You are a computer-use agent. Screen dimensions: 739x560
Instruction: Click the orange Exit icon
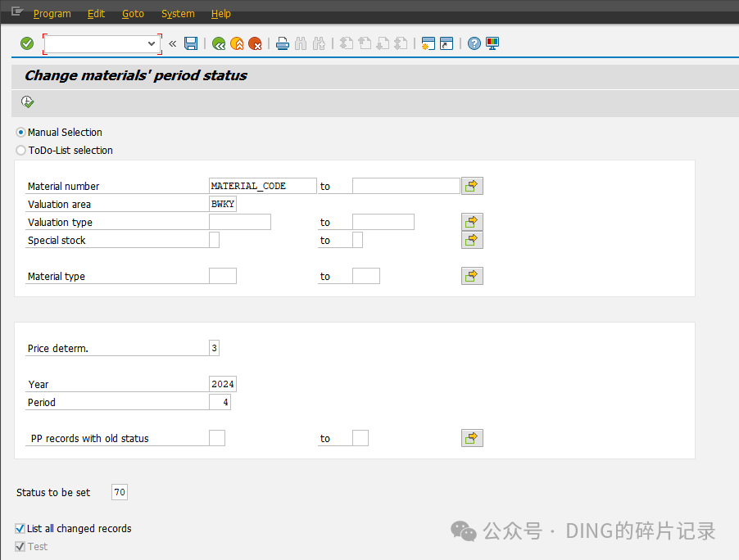click(x=237, y=44)
